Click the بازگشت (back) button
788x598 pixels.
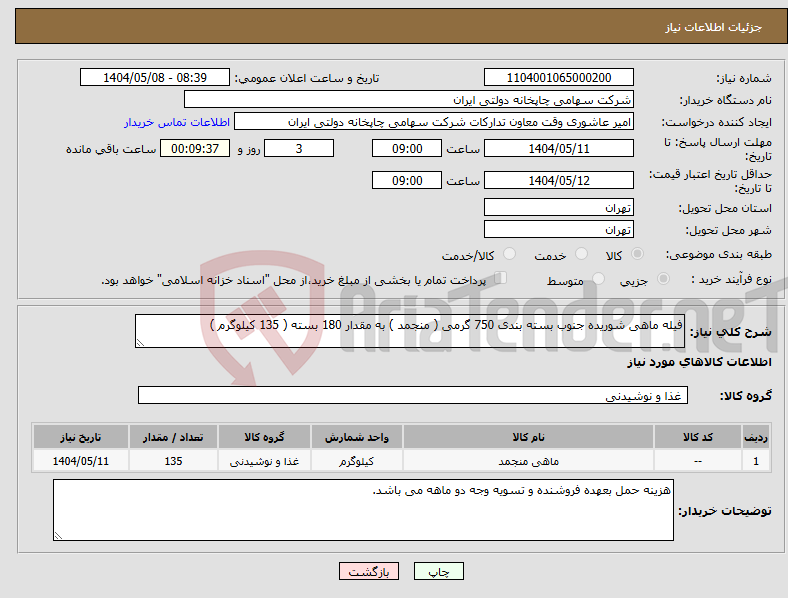(x=369, y=571)
